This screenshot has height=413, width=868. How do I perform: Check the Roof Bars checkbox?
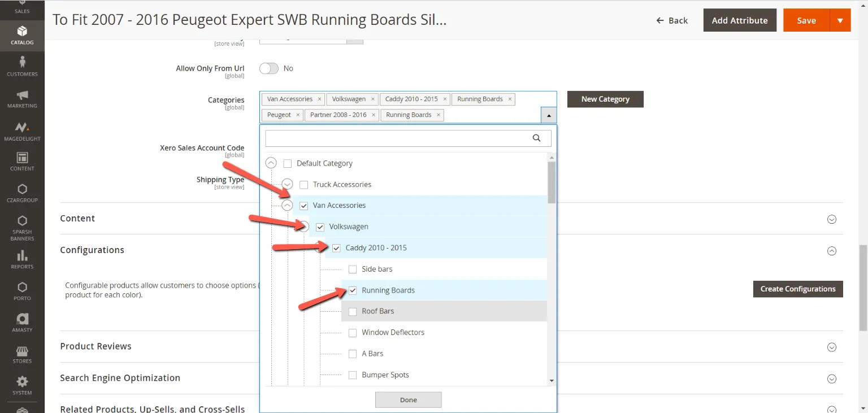click(353, 311)
